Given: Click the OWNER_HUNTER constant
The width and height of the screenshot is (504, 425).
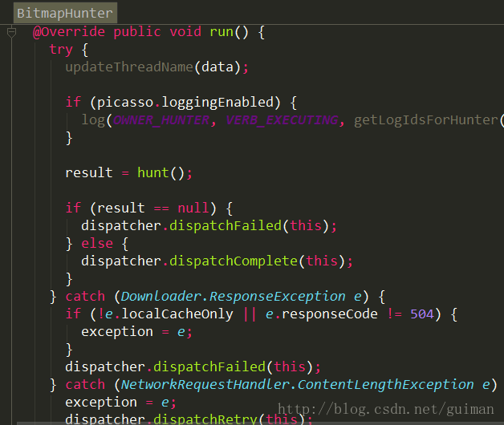Looking at the screenshot, I should 161,120.
